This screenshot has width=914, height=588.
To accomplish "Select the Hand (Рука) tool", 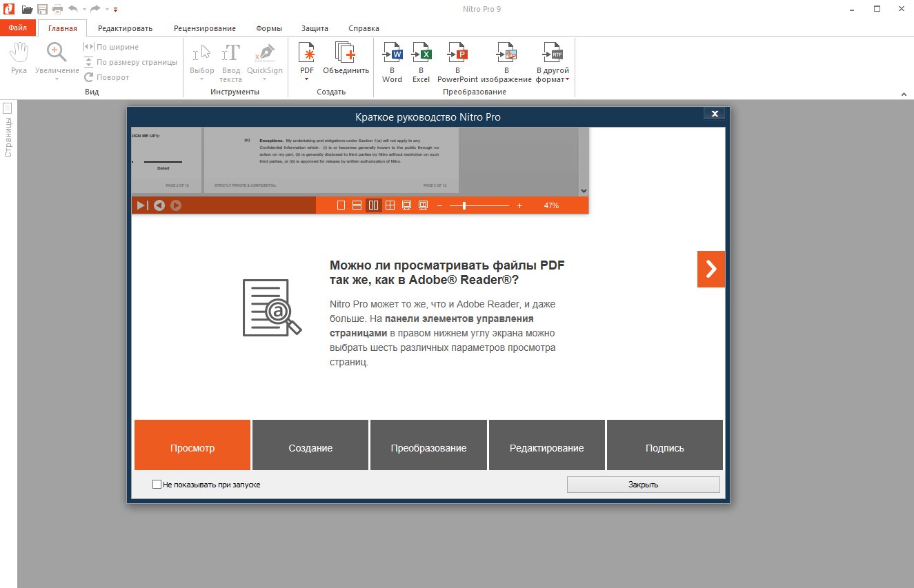I will (19, 59).
